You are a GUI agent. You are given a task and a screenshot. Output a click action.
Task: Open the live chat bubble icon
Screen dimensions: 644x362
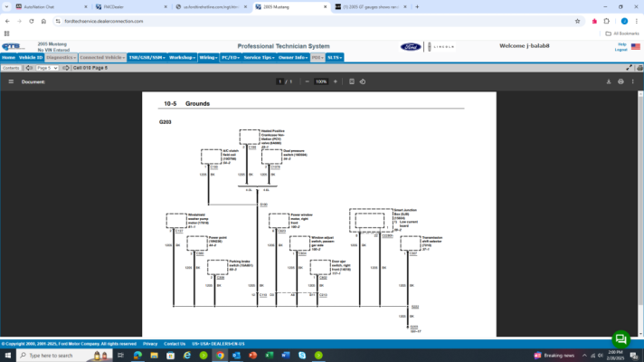coord(621,339)
